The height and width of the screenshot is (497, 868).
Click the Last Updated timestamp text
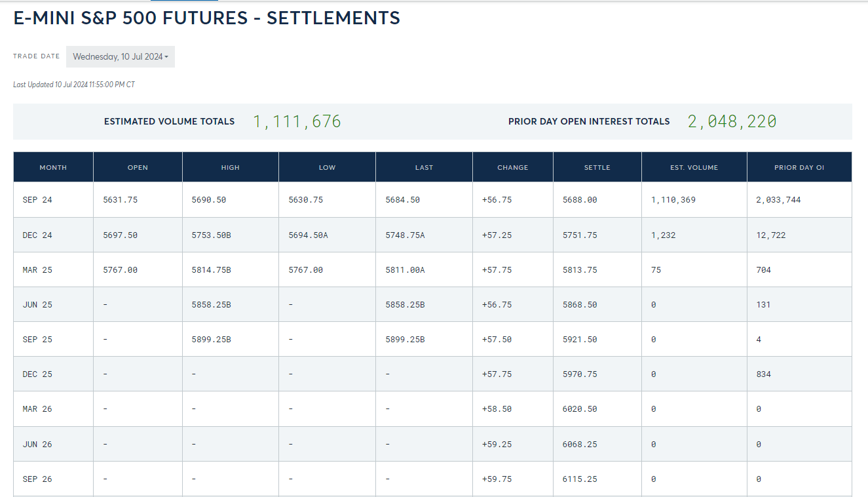pos(74,85)
